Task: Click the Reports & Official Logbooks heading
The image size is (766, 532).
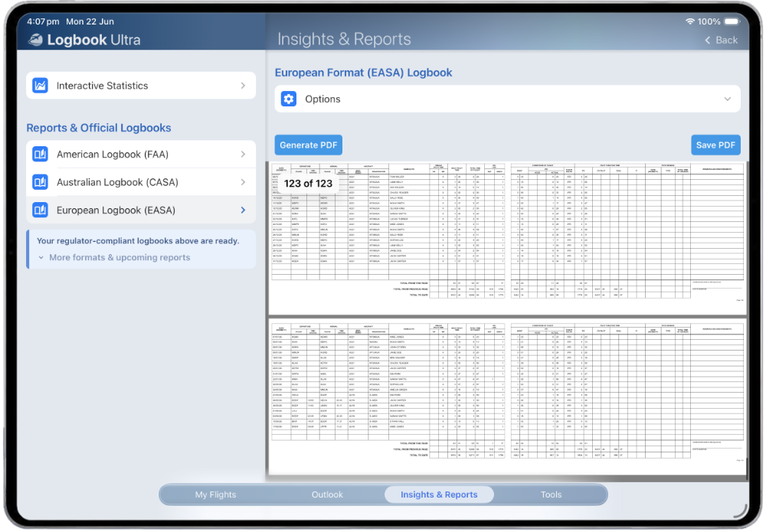Action: 99,128
